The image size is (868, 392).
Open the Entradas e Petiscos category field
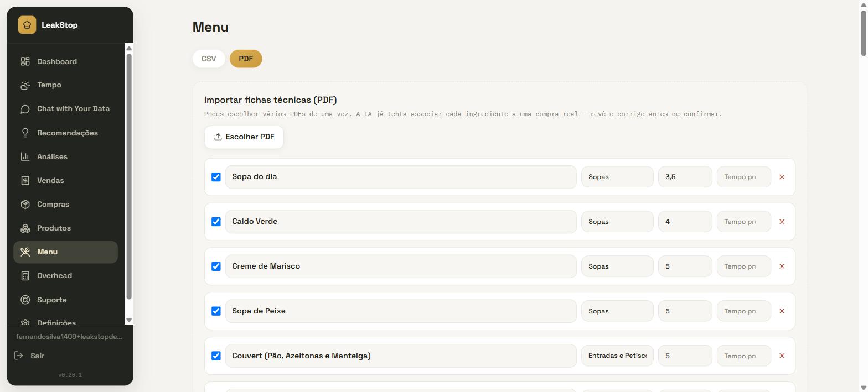click(617, 356)
